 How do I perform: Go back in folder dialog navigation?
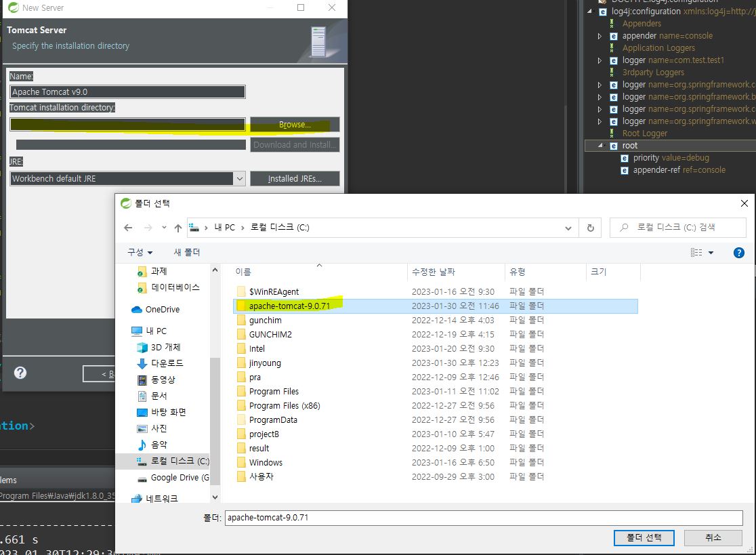[128, 228]
